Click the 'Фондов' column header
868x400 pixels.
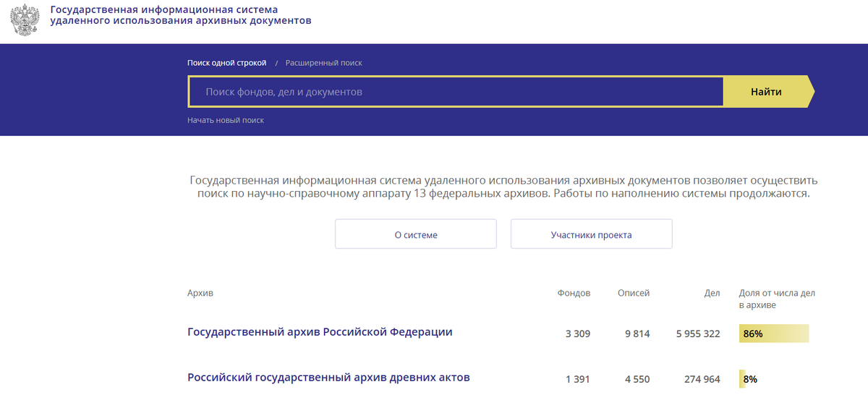coord(574,293)
